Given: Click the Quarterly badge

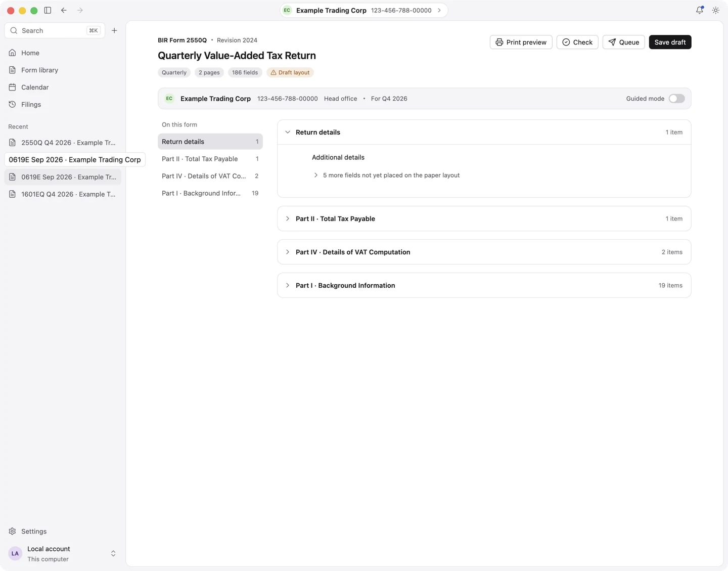Looking at the screenshot, I should (x=174, y=72).
